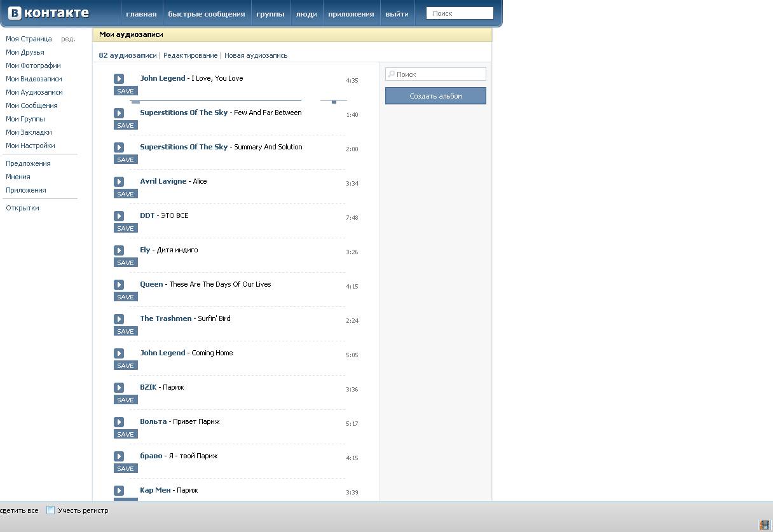This screenshot has width=773, height=532.
Task: Play Ely - Дитя индиго track
Action: click(119, 250)
